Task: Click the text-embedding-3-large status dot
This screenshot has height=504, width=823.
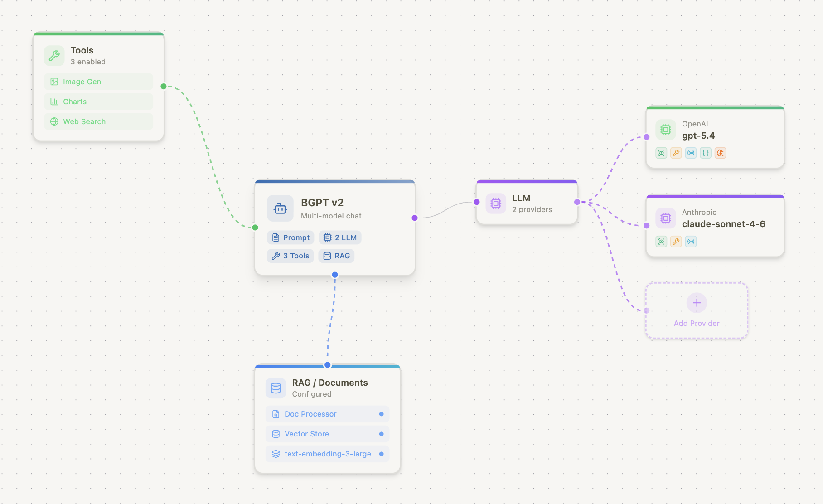Action: (382, 454)
